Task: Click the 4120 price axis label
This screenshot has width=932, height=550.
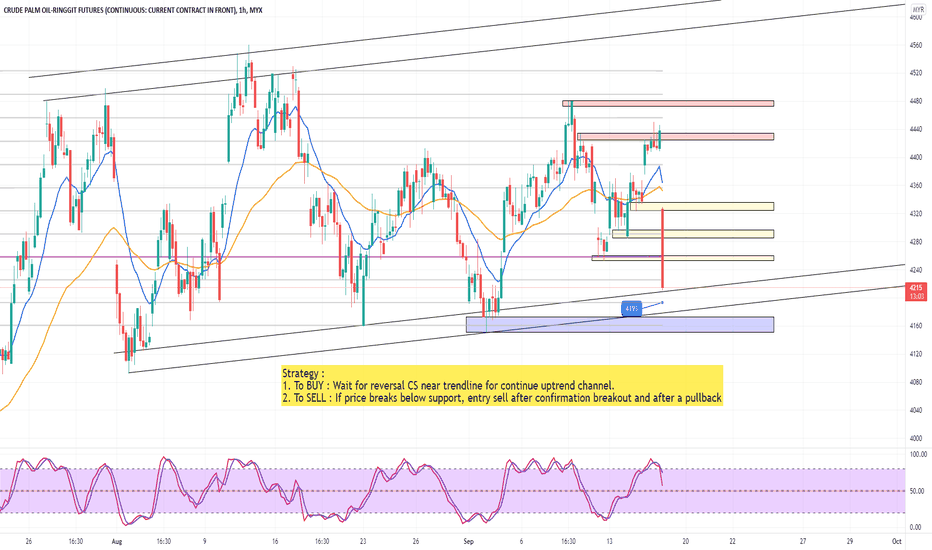Action: (x=915, y=354)
